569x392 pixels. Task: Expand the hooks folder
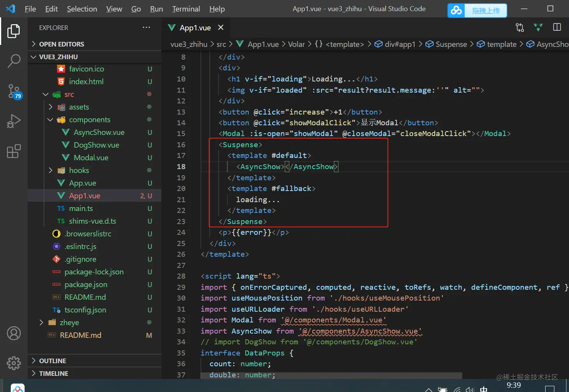95,170
